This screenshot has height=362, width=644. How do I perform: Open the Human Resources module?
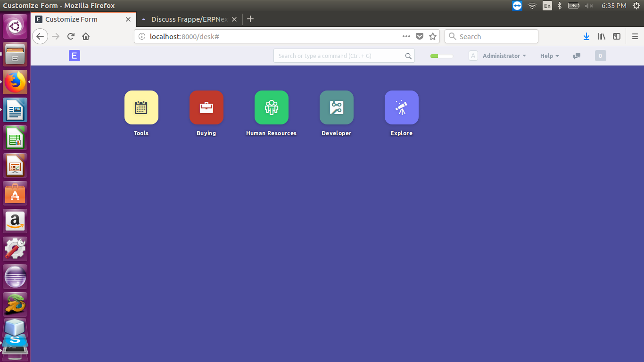pyautogui.click(x=271, y=107)
